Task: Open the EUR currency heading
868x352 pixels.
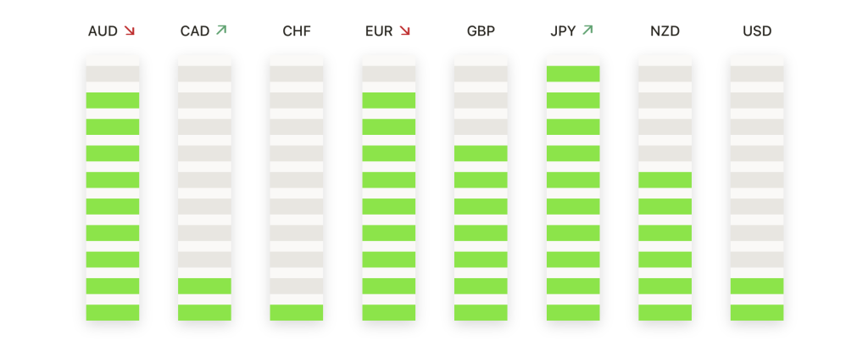Action: click(x=379, y=31)
